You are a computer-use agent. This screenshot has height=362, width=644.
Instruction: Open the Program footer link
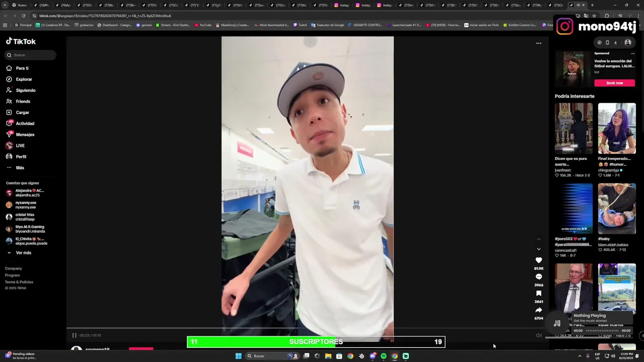(13, 275)
